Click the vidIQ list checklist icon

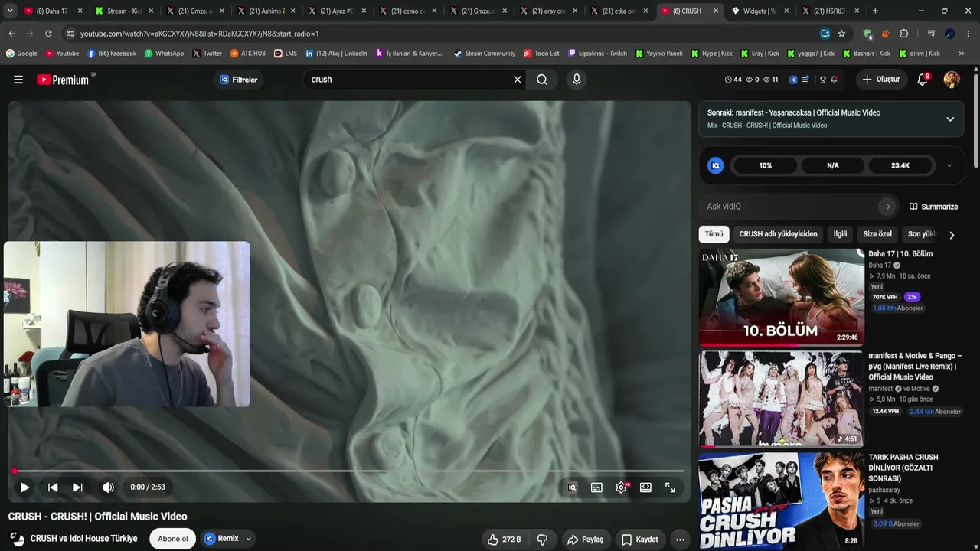805,80
